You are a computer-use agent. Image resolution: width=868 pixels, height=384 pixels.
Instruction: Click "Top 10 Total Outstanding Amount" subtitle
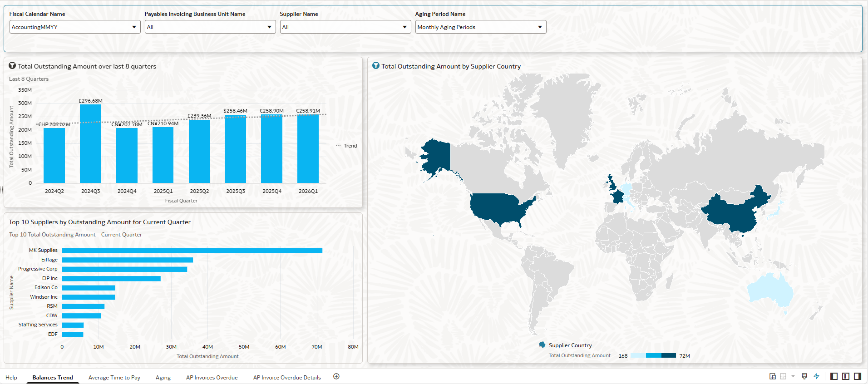coord(52,235)
